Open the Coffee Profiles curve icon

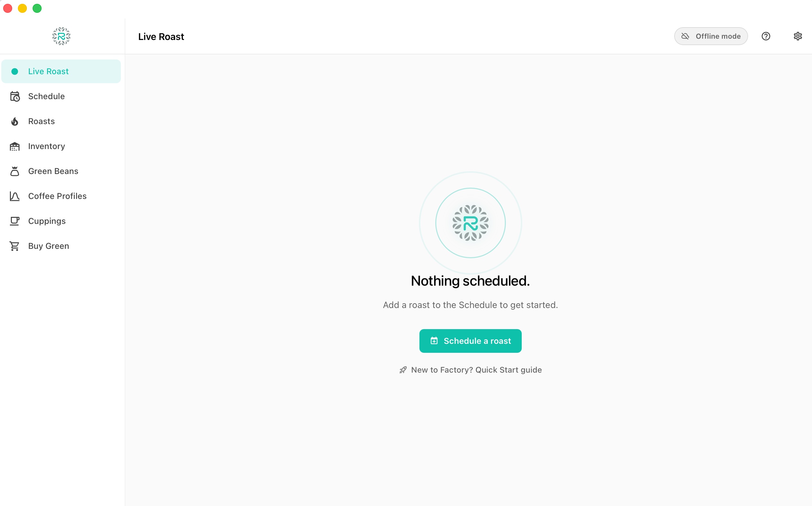[x=15, y=196]
